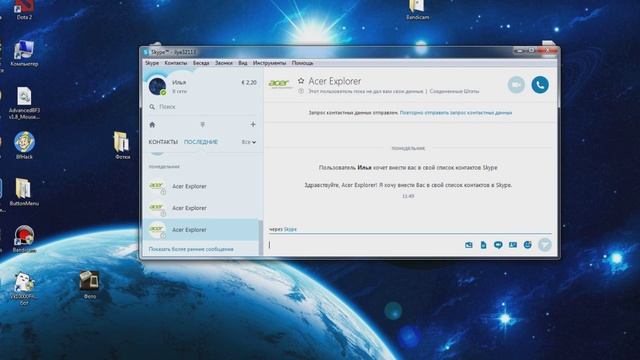The height and width of the screenshot is (360, 640).
Task: Click the Skype credit balance € 2,20
Action: [249, 82]
